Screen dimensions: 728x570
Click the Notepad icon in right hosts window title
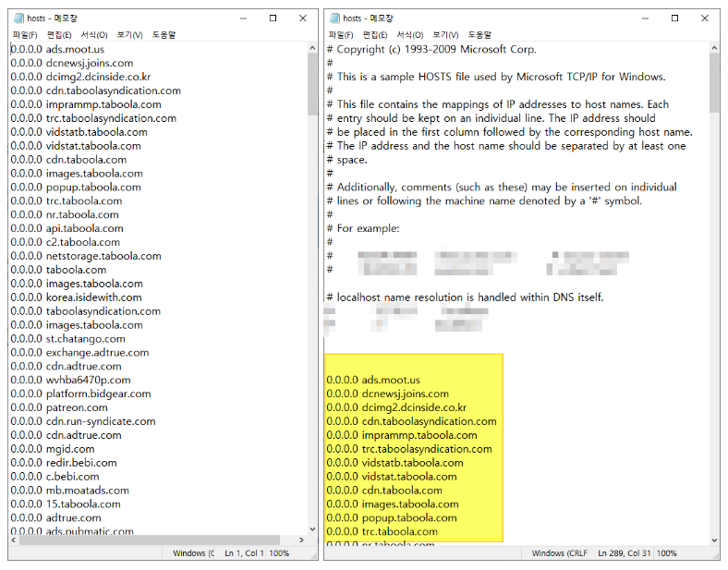[x=334, y=18]
